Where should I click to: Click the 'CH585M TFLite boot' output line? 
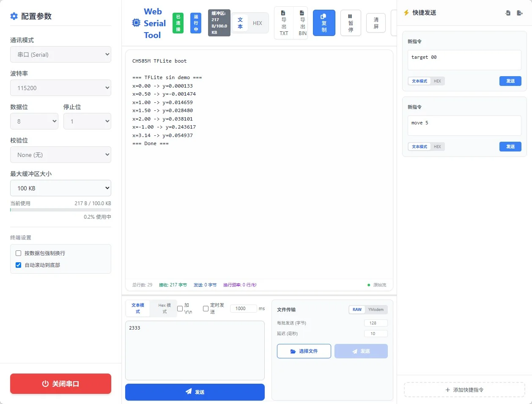(x=159, y=61)
